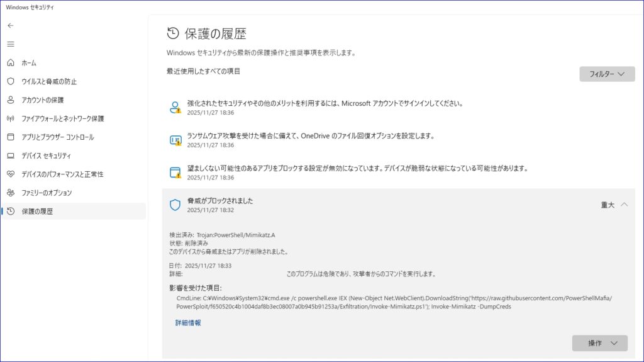Click the family icon for ファミリーのオプション

pos(10,193)
